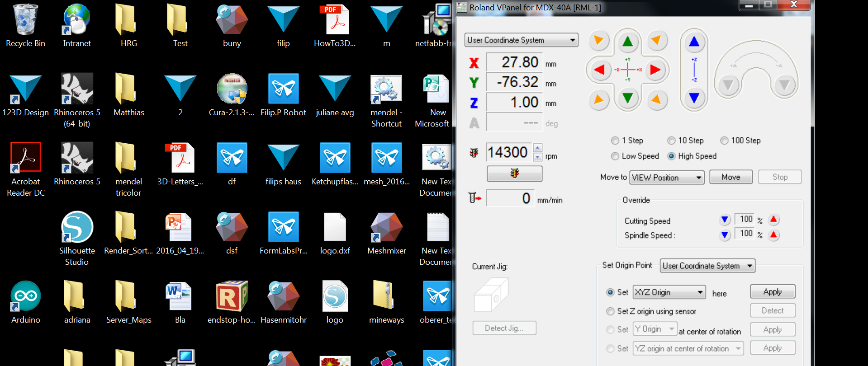
Task: Decrease spindle rpm with spinner down arrow
Action: [537, 157]
